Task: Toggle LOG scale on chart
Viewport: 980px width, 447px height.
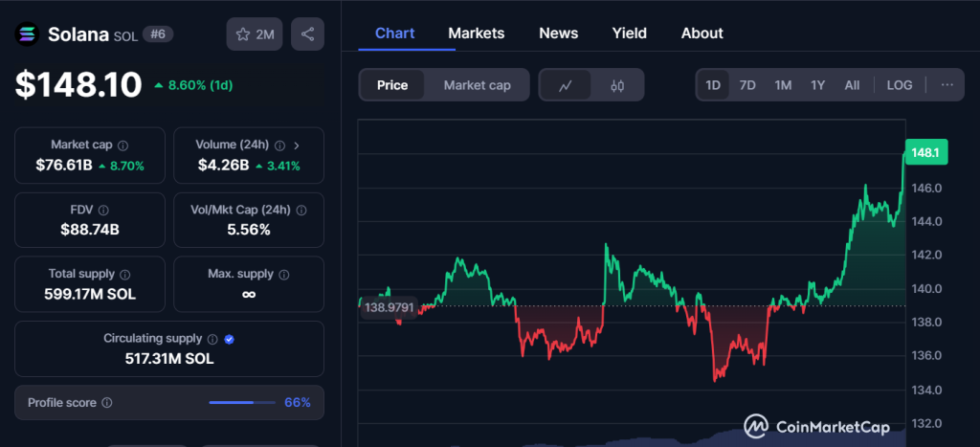Action: click(x=900, y=85)
